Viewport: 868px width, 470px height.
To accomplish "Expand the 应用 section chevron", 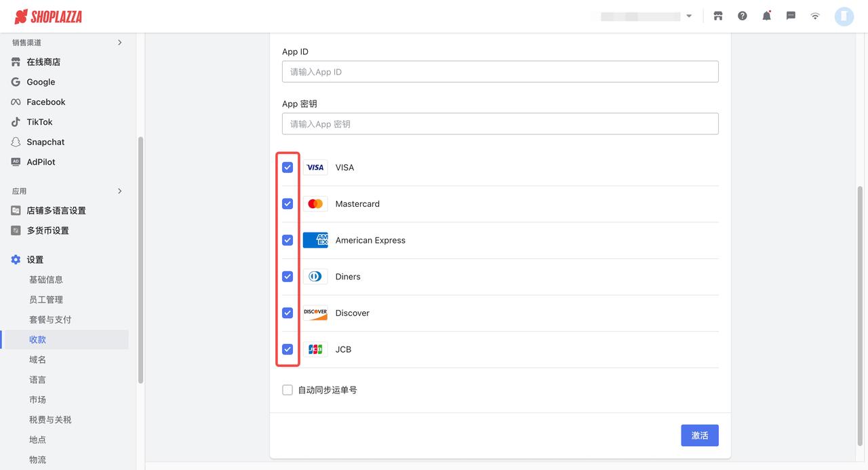I will [120, 191].
